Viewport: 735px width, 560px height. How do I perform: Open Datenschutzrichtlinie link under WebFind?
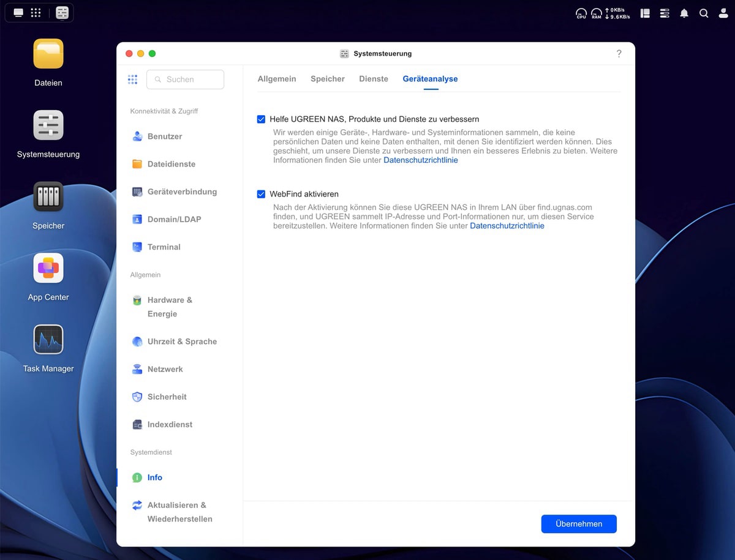tap(507, 226)
